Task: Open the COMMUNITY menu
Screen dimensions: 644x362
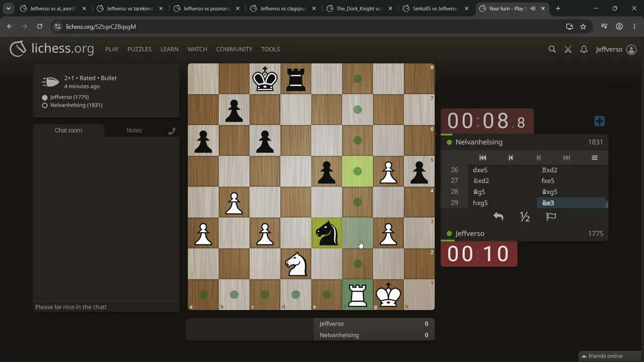Action: [x=234, y=49]
